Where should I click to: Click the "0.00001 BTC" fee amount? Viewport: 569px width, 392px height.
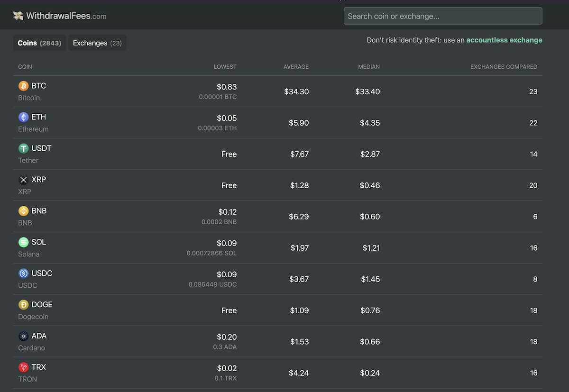pos(218,97)
